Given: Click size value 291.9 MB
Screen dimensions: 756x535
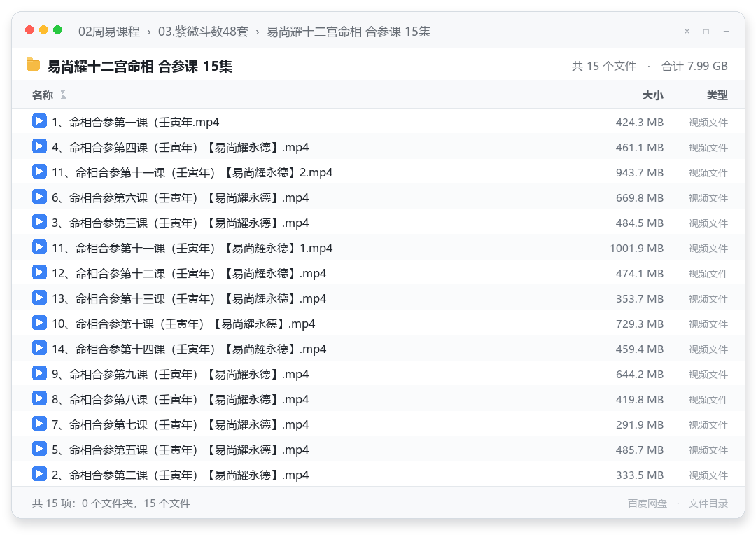Looking at the screenshot, I should point(639,424).
